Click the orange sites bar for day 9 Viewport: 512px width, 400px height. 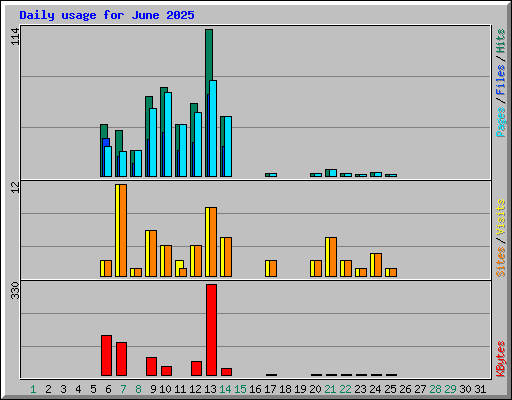coord(153,253)
